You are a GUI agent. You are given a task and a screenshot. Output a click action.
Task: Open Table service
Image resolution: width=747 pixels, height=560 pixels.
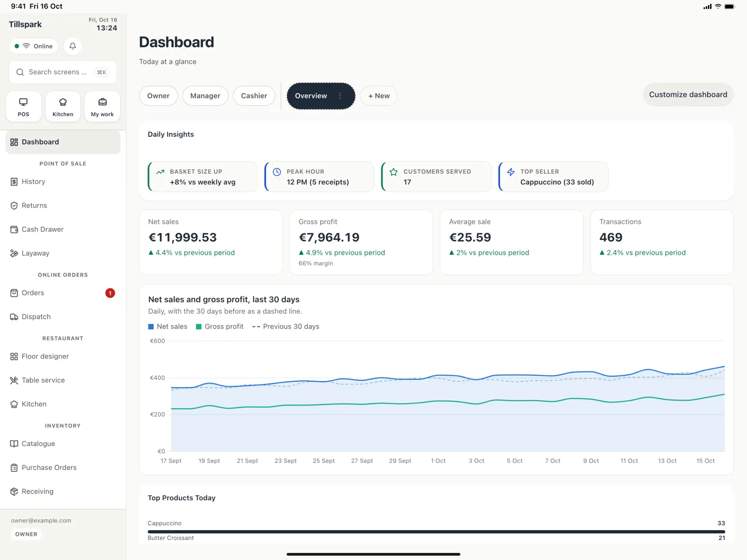[x=63, y=380]
